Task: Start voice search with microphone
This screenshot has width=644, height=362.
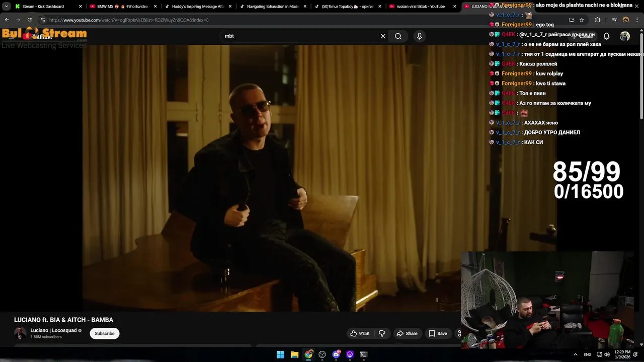Action: click(x=419, y=36)
